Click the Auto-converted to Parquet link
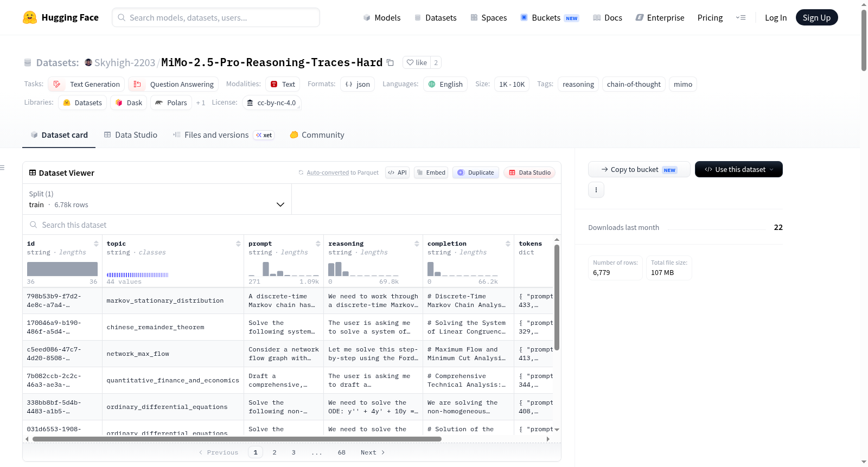The image size is (868, 467). tap(339, 172)
